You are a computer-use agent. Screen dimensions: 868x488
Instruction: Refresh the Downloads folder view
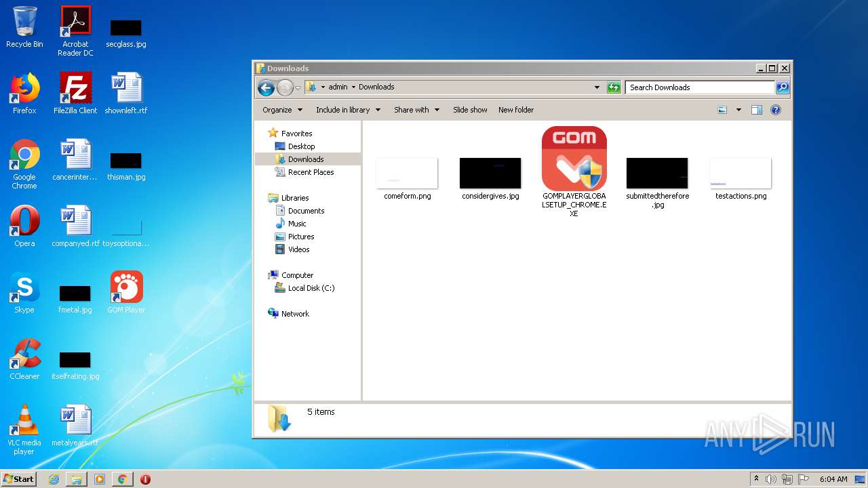click(x=614, y=87)
